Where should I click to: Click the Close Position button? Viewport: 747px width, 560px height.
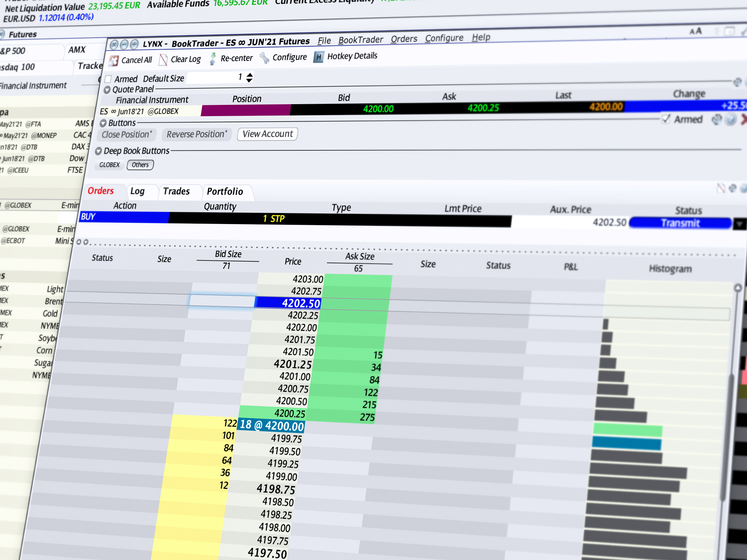[127, 134]
